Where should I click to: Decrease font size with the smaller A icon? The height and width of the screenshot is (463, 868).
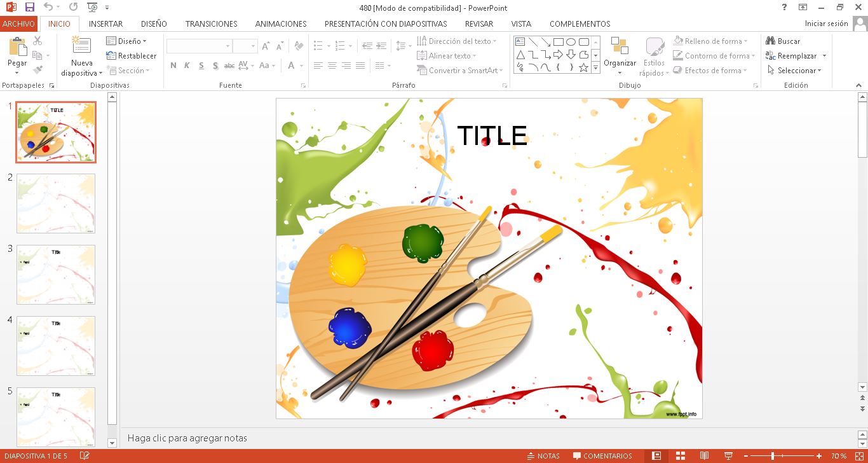(x=281, y=46)
